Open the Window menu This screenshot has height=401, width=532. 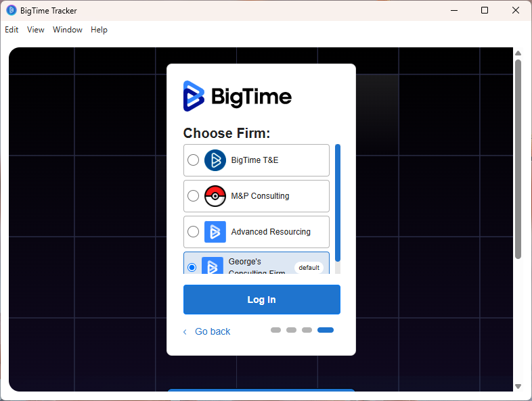(x=68, y=30)
